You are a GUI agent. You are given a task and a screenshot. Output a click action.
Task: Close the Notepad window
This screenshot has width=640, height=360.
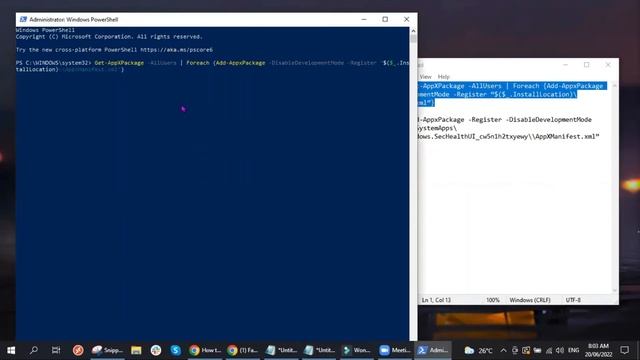pyautogui.click(x=608, y=64)
